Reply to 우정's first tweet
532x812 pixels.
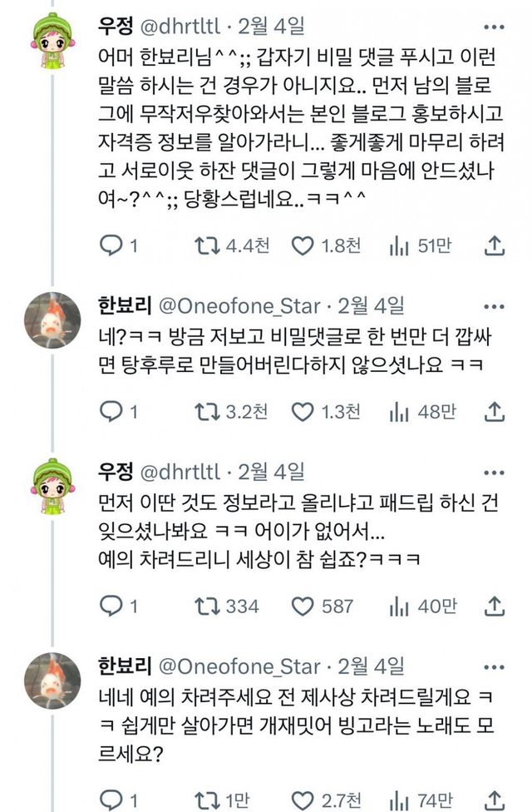coord(111,245)
